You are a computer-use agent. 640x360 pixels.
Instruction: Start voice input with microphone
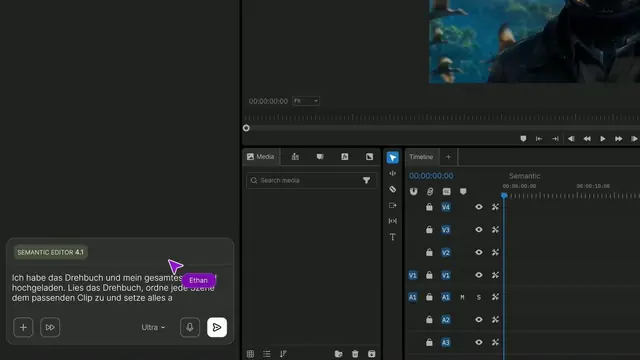(x=190, y=327)
